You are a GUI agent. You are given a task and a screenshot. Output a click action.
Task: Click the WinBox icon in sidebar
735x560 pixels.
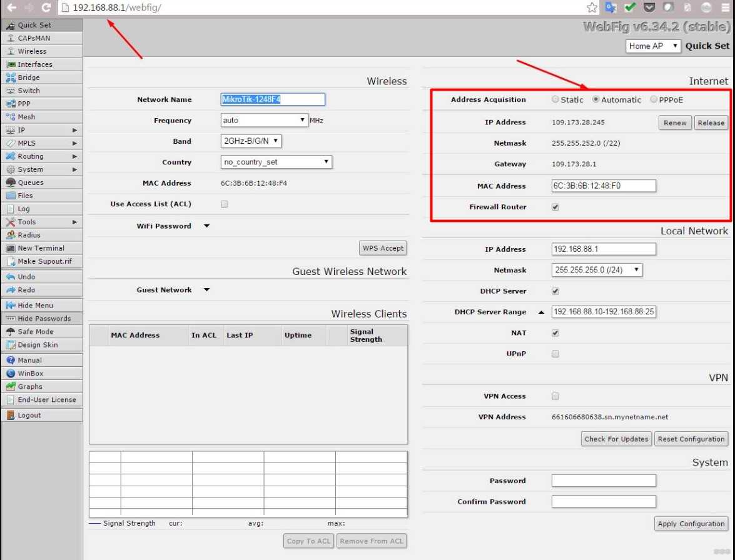pyautogui.click(x=11, y=373)
